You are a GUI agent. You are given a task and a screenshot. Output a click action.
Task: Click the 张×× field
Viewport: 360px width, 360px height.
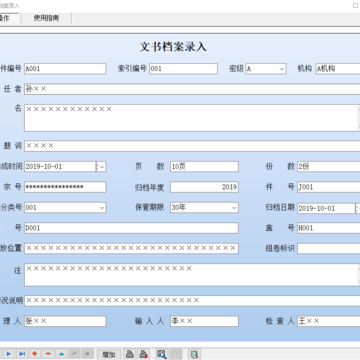point(65,321)
